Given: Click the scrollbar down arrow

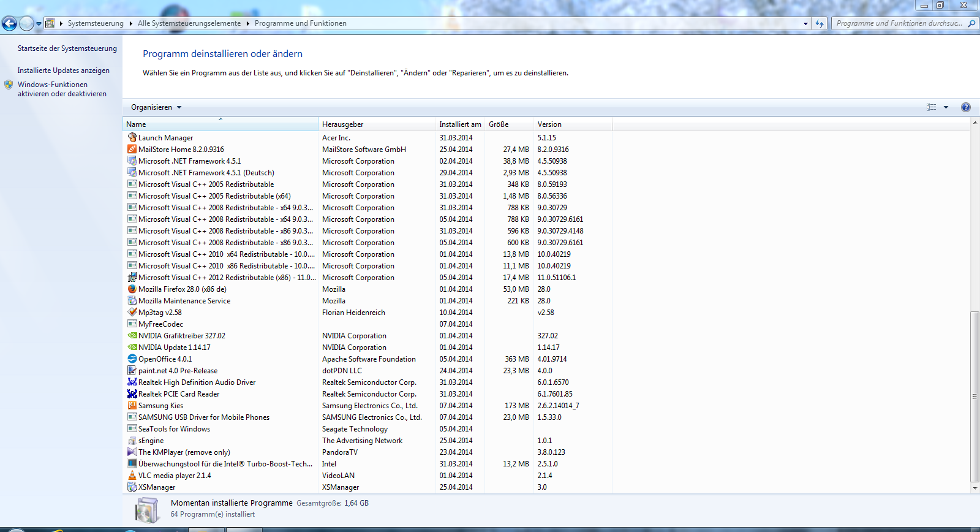Looking at the screenshot, I should coord(974,488).
